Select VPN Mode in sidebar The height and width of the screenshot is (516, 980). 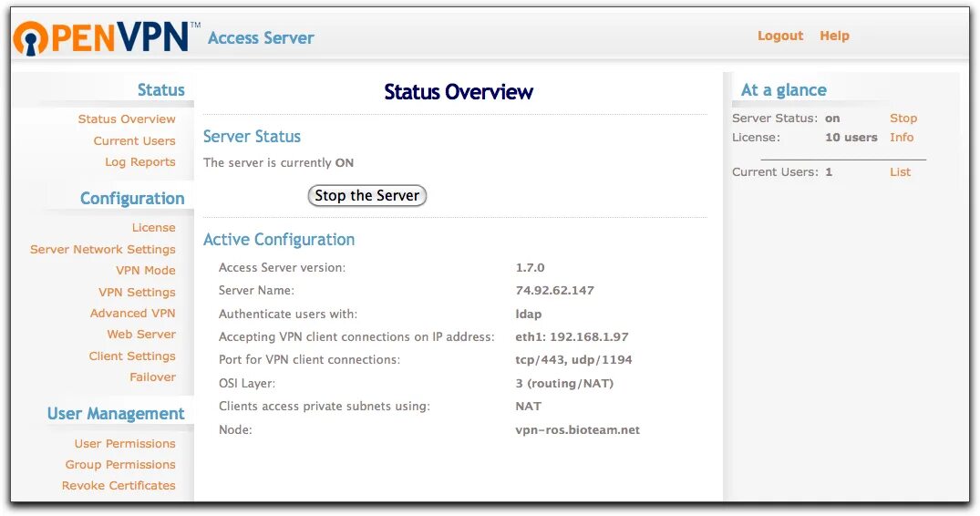(x=146, y=271)
